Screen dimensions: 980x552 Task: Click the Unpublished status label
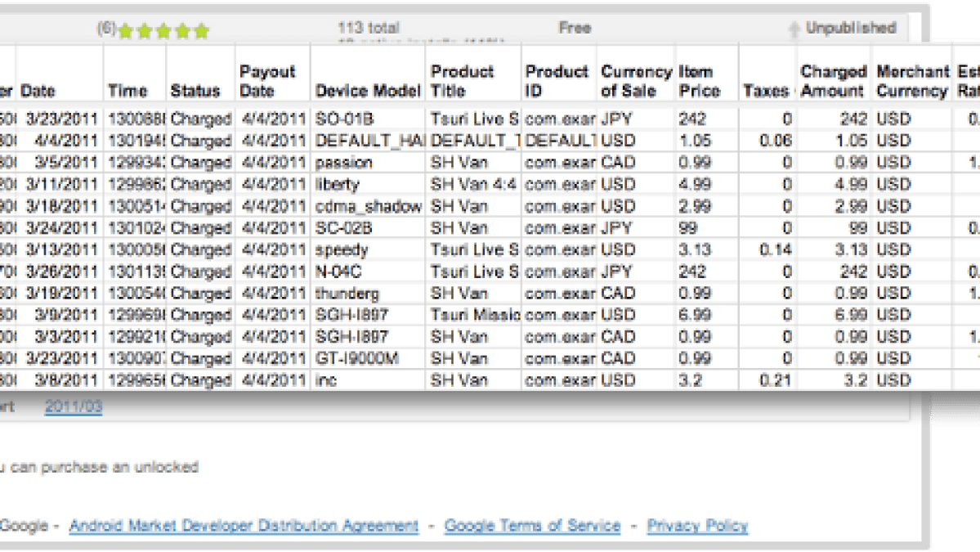850,28
